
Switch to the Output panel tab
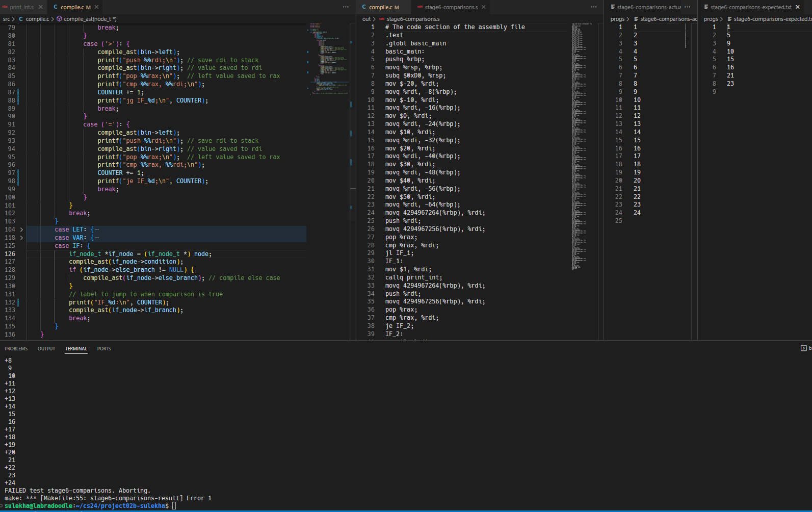(x=46, y=349)
